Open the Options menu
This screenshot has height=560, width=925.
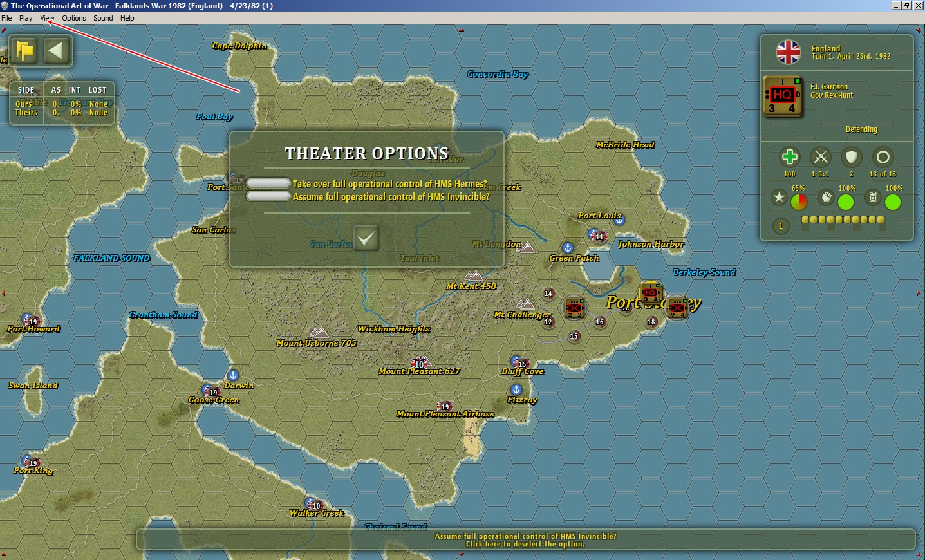(x=74, y=18)
